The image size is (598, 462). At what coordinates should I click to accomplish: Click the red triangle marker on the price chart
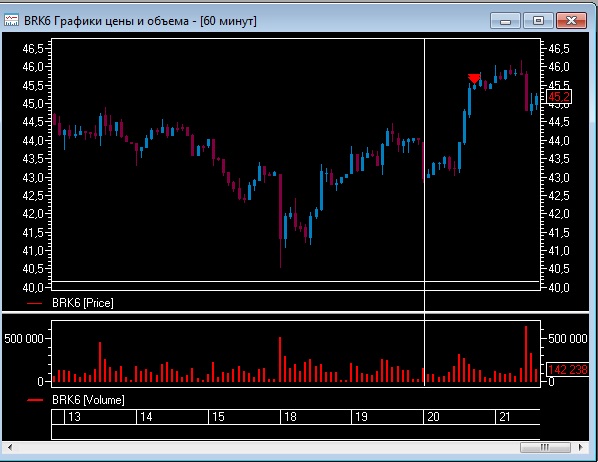click(x=474, y=78)
